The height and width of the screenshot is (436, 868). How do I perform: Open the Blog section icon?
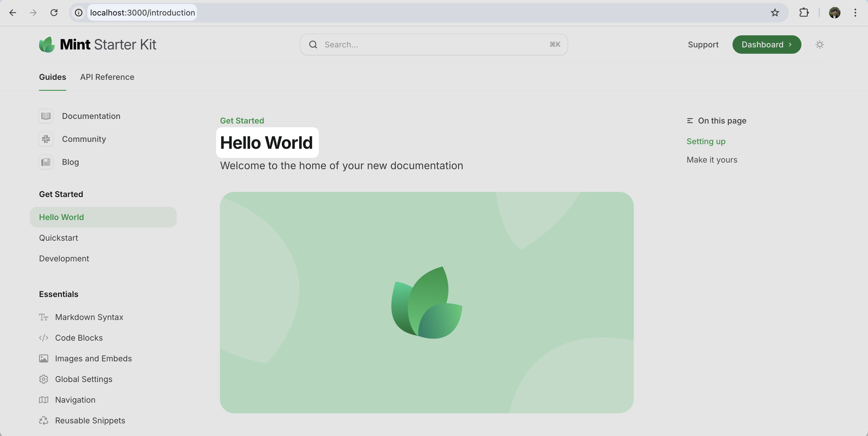coord(46,162)
